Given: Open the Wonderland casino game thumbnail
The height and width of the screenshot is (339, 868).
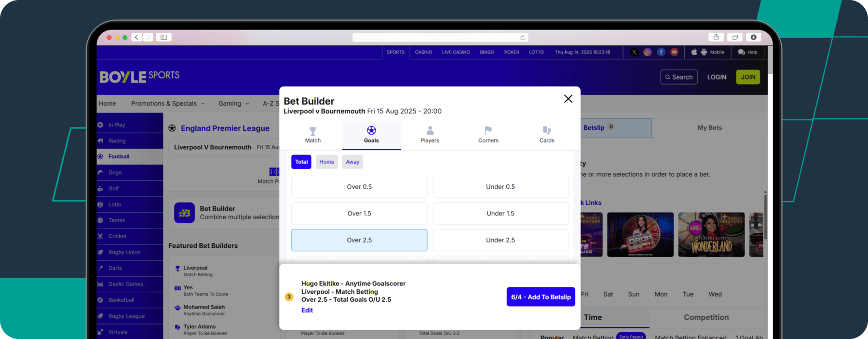Looking at the screenshot, I should point(711,235).
